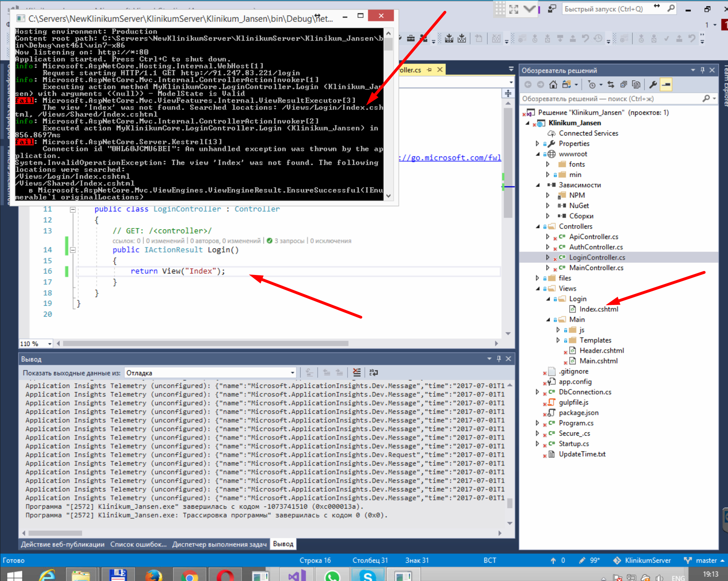Select Program.cs in Solution Explorer
Screen dimensions: 728x581
tap(576, 423)
